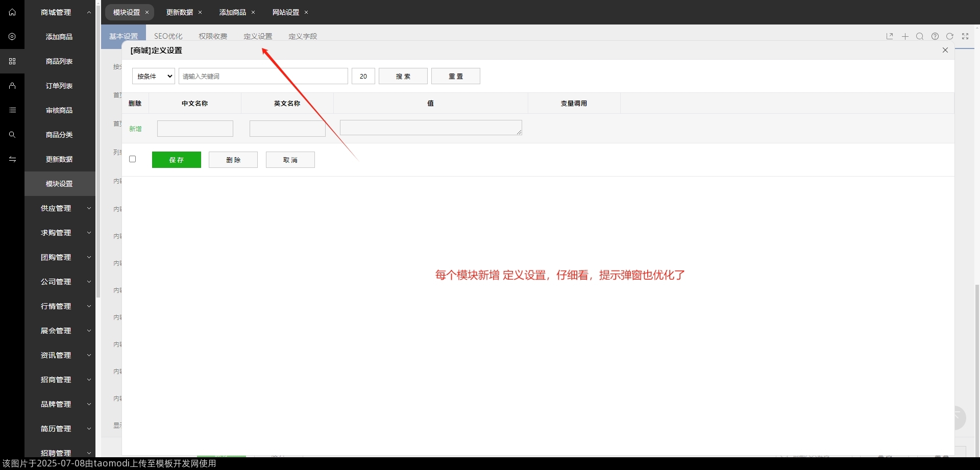Tick the checkbox beside 保存 button
The height and width of the screenshot is (470, 980).
coord(132,159)
